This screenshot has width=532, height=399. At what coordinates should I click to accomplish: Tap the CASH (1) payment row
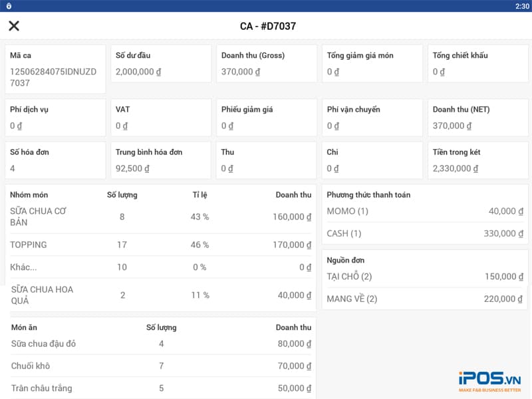point(425,233)
